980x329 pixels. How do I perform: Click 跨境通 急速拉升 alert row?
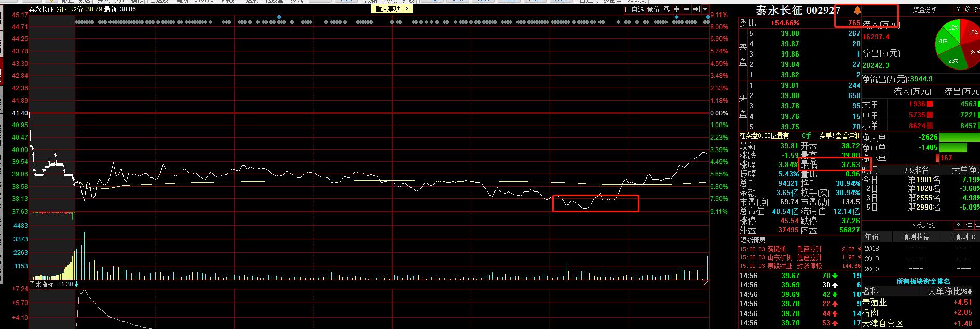tap(800, 249)
